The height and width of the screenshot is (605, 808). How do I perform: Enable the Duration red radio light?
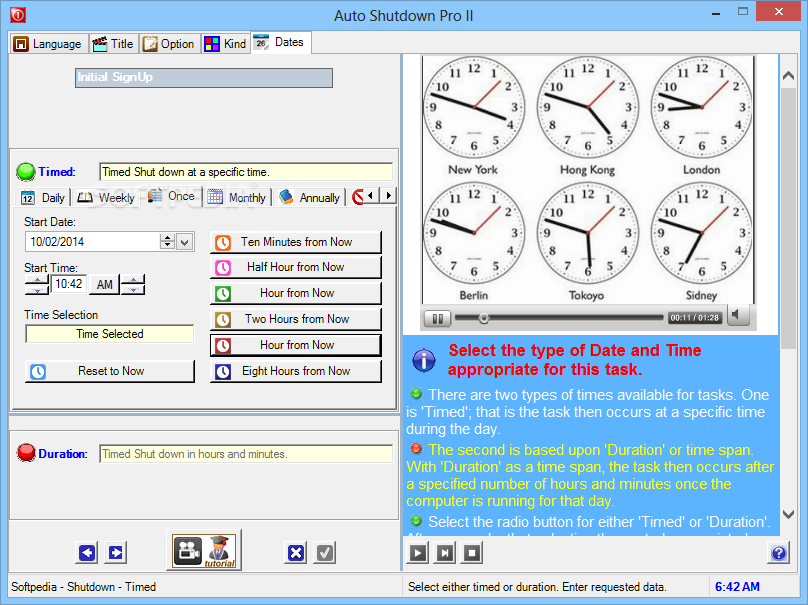tap(26, 453)
